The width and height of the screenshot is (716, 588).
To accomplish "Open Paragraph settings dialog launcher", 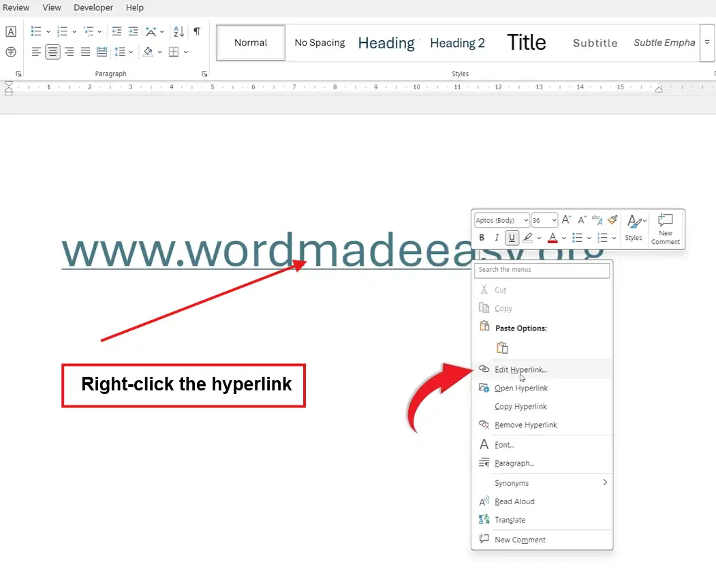I will (x=204, y=74).
